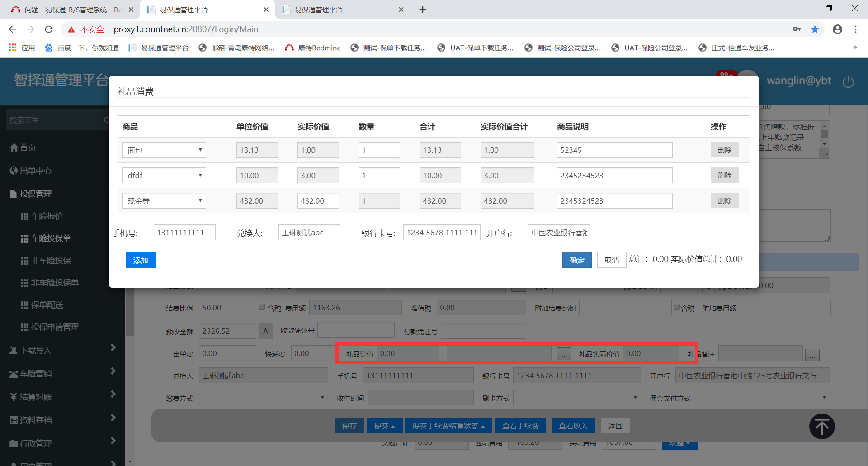868x466 pixels.
Task: Click the scroll-to-top arrow icon
Action: (821, 426)
